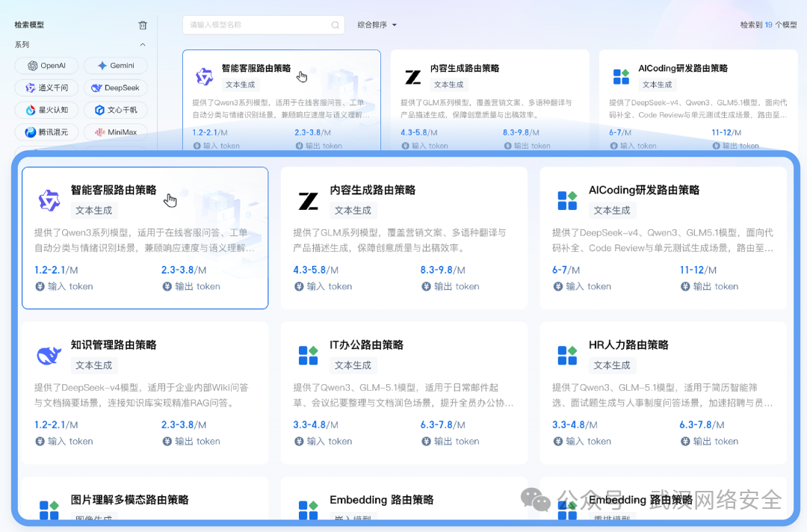Click the 文本生成 tag on 知识管理路由策略 card

click(93, 365)
